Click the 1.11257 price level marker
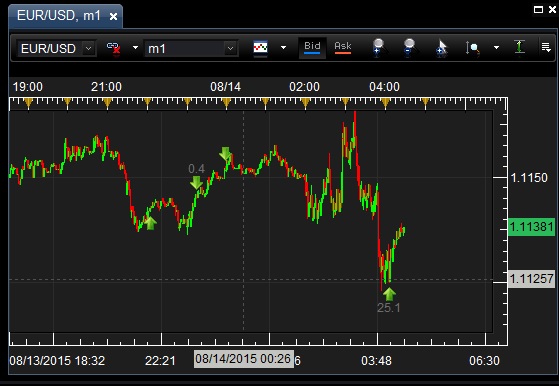559x386 pixels. click(531, 279)
